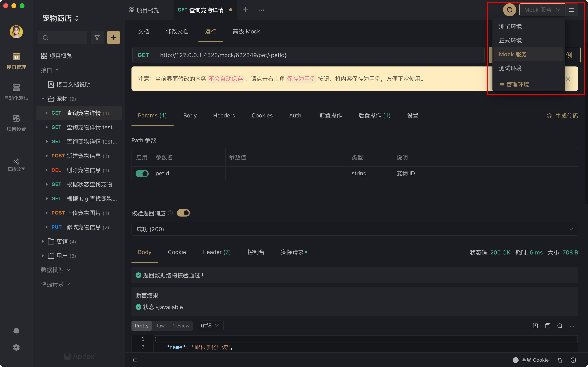
Task: Click the filter icon beside search box
Action: pos(97,38)
